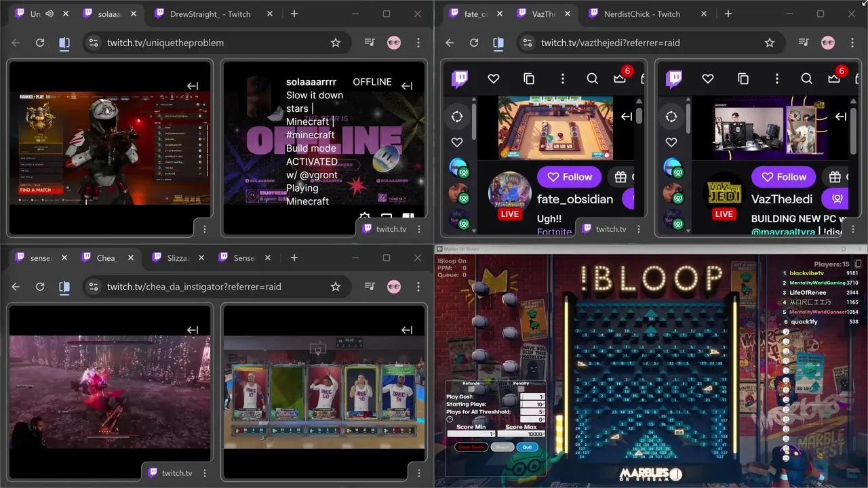Click the gift icon next to fate_obsidian's Follow button
868x488 pixels.
click(620, 177)
